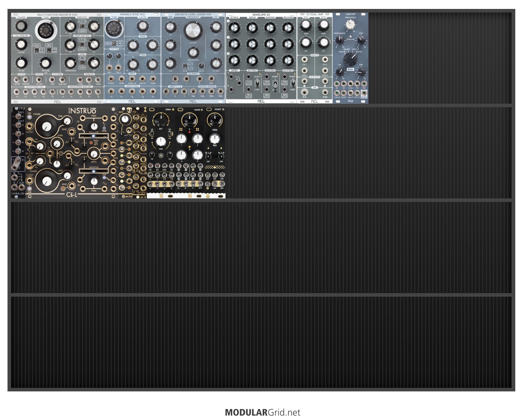526x420 pixels.
Task: Click the EG 3 OUT NEG jack
Action: 284,89
